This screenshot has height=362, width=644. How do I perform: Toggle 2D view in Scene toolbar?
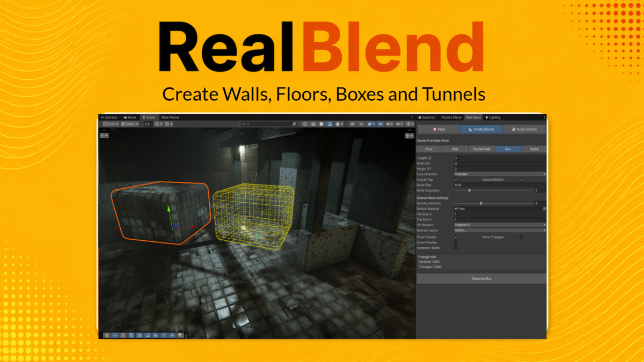coord(353,124)
